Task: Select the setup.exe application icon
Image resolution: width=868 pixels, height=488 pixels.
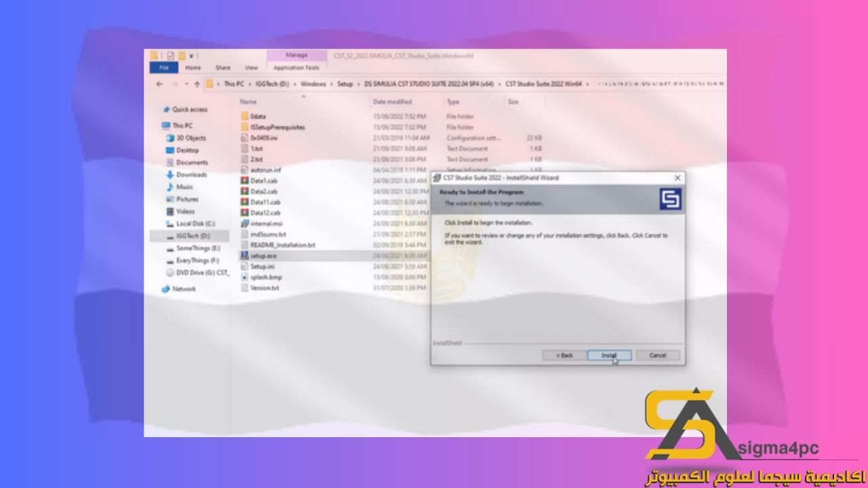Action: [245, 256]
